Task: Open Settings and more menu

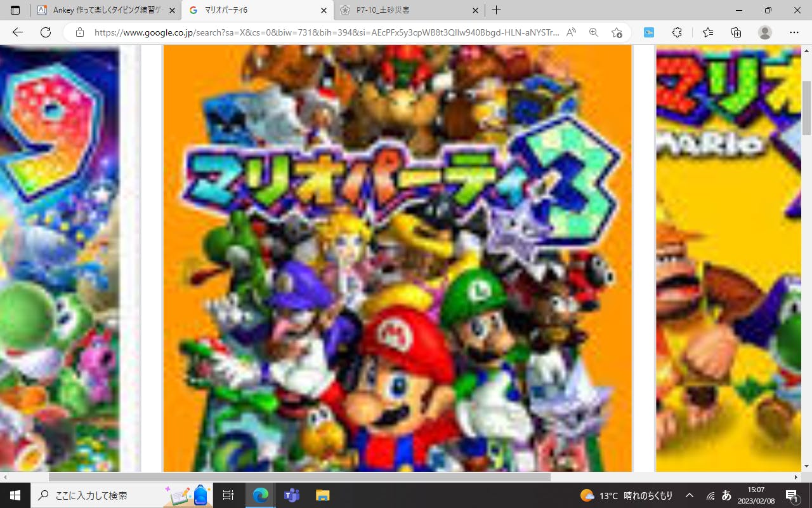Action: click(x=794, y=32)
